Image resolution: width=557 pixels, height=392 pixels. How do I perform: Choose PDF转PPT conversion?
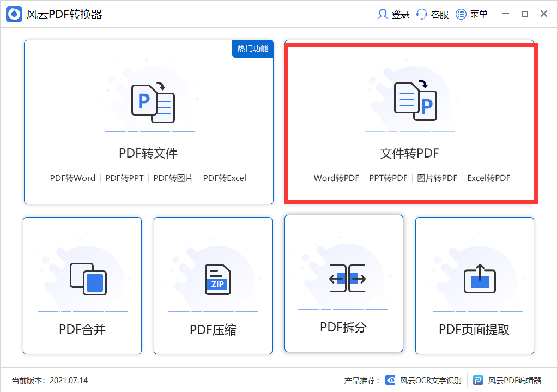(x=124, y=178)
